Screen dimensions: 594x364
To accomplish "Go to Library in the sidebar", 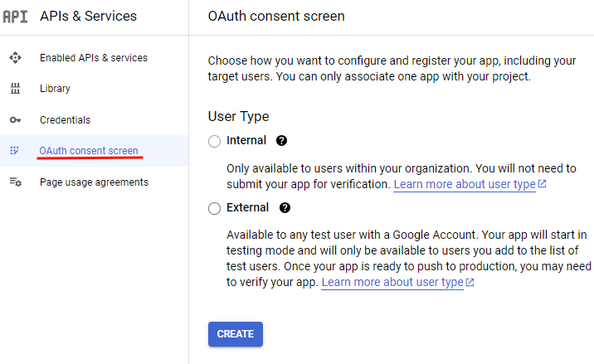I will (55, 89).
